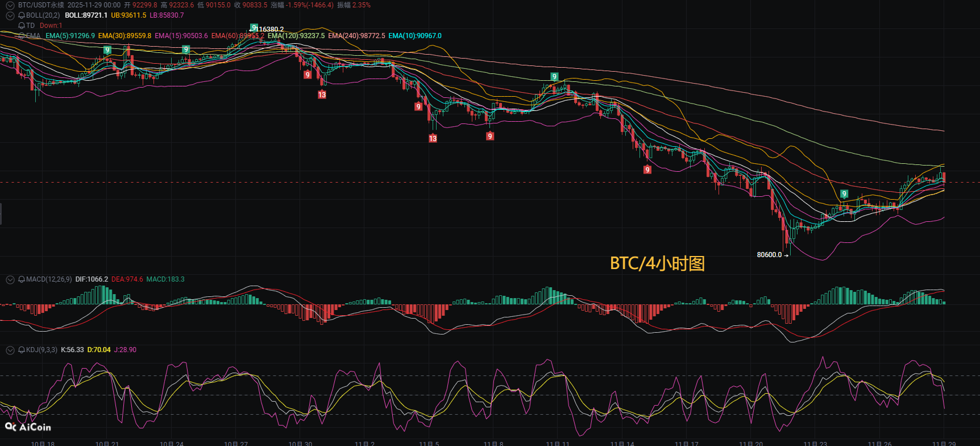Click the BTC/USDT永续 trading pair title
Screen dimensions: 980x446
click(x=41, y=5)
